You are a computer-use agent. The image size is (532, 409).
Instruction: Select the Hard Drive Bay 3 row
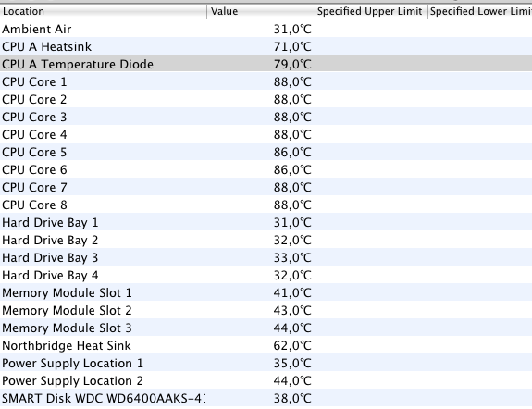(x=266, y=257)
